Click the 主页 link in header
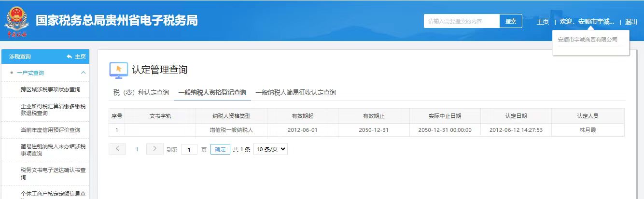644x199 pixels. pyautogui.click(x=543, y=22)
